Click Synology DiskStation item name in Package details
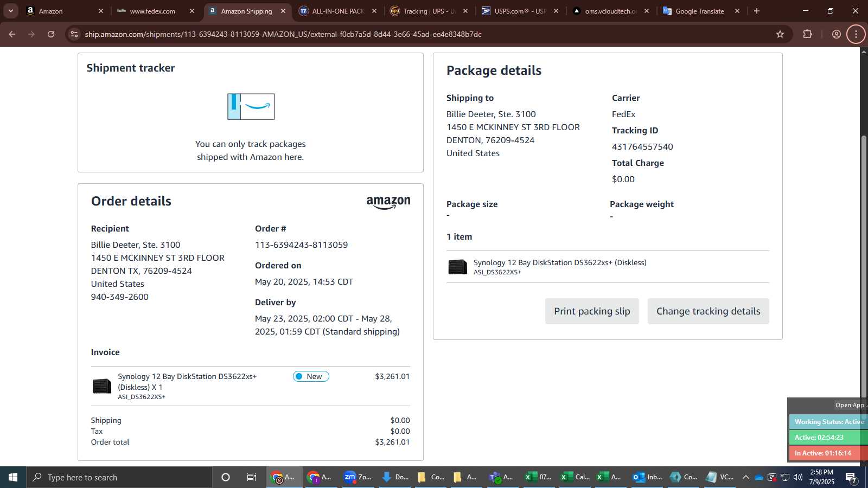The image size is (868, 488). [x=560, y=262]
